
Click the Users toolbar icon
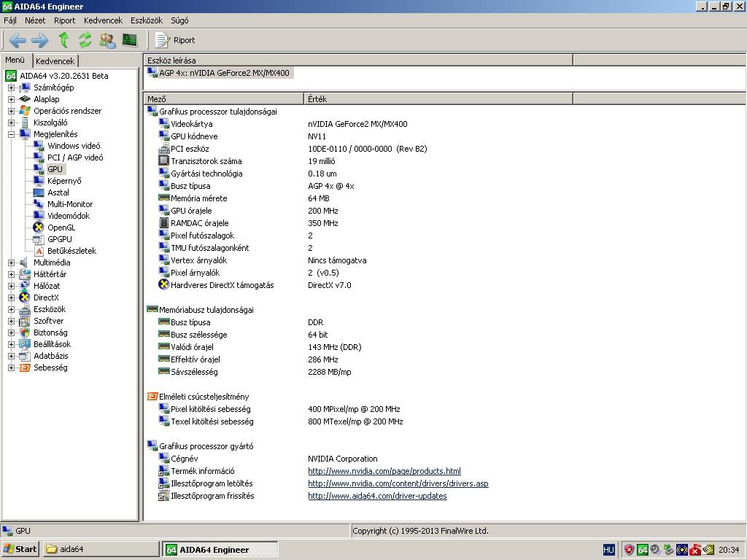pos(108,40)
